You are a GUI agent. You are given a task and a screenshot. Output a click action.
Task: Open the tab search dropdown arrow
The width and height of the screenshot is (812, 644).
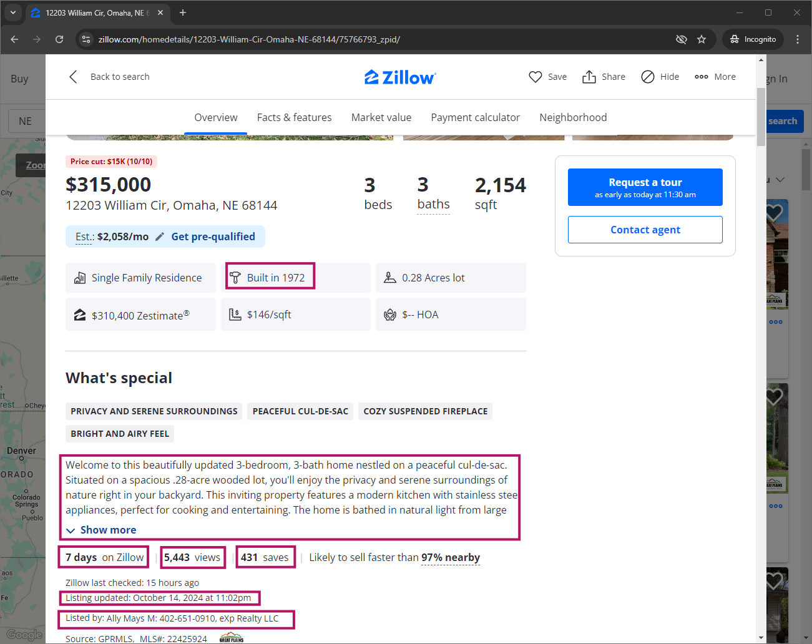[13, 12]
